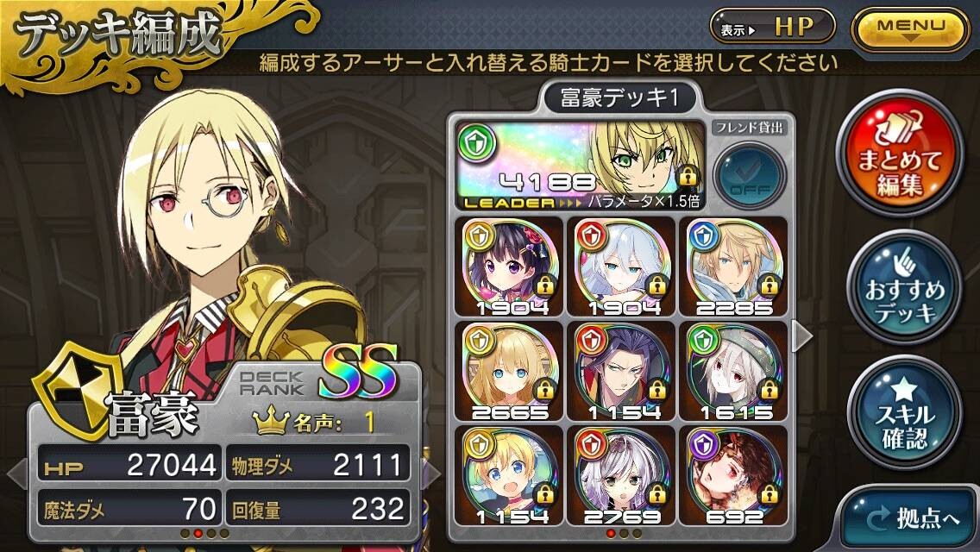Choose the dark-haired knight card 1154
This screenshot has height=552, width=980.
pyautogui.click(x=622, y=372)
